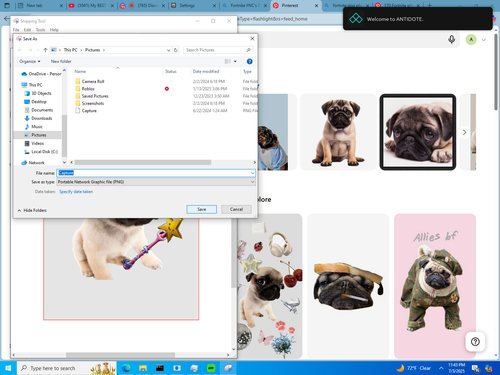Open the Specify date taken link
This screenshot has height=375, width=500.
click(x=76, y=192)
